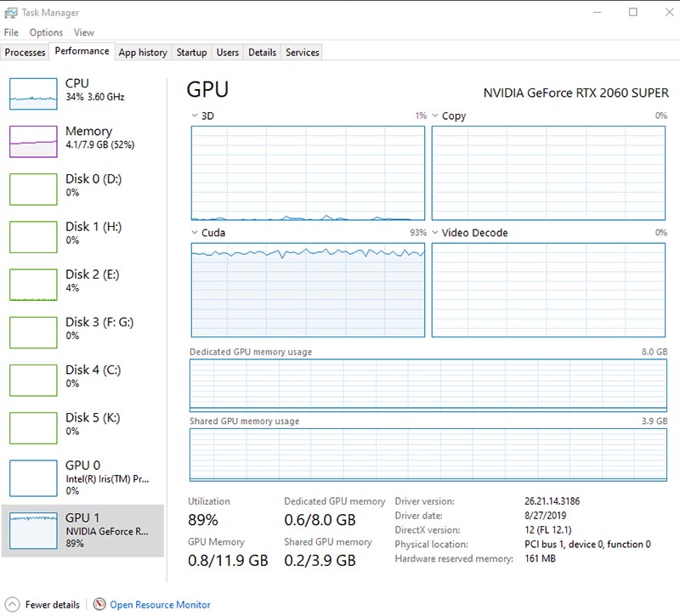
Task: Click the Copy engine usage graph
Action: (x=548, y=173)
